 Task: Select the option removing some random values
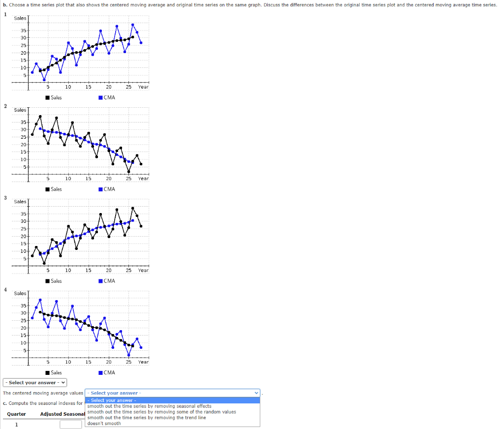[148, 412]
